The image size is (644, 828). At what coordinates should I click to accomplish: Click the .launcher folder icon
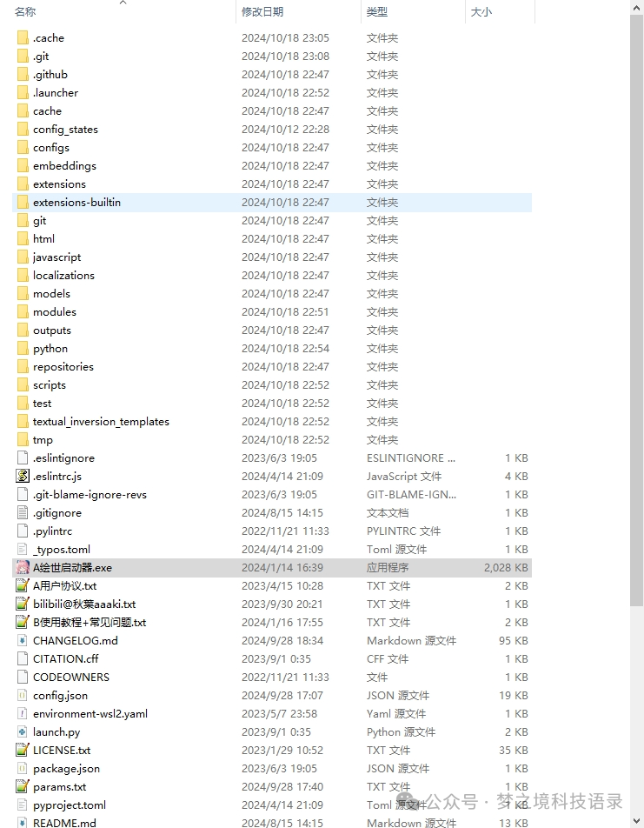(23, 93)
